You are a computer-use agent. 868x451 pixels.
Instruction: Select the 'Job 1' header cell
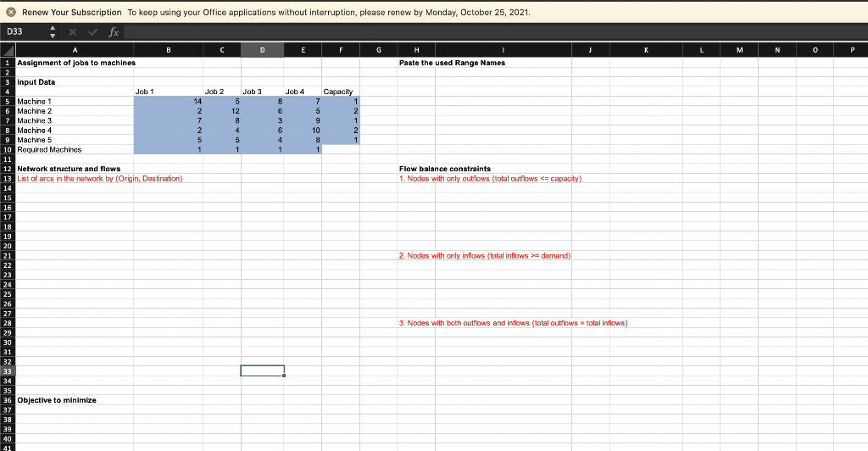pos(169,92)
